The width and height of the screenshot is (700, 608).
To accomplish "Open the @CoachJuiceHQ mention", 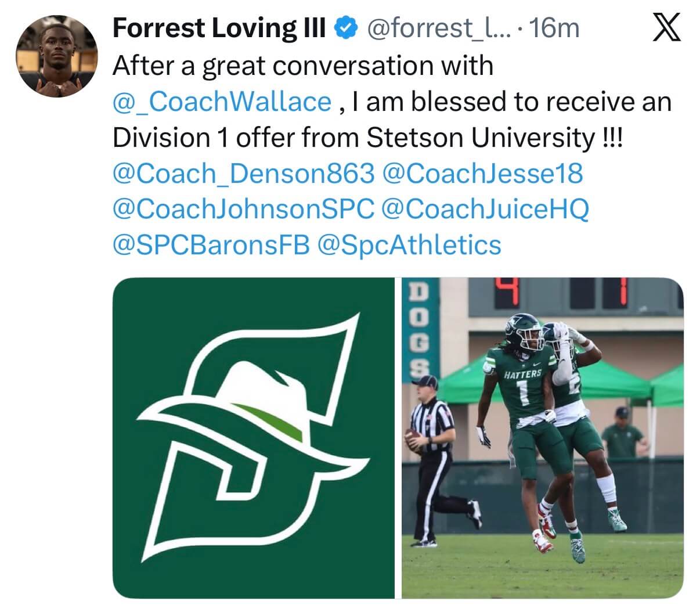I will click(485, 209).
